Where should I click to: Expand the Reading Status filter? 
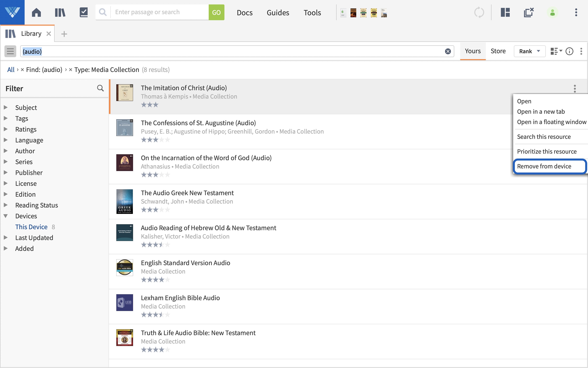[6, 205]
